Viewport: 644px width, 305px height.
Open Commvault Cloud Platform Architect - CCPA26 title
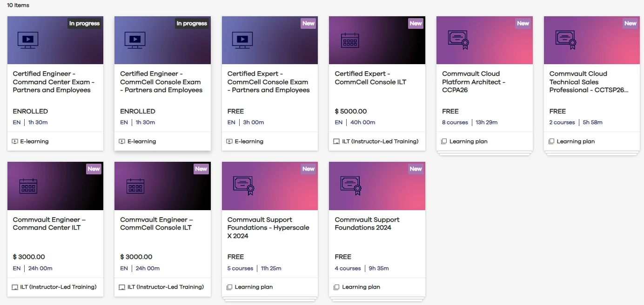pos(474,82)
